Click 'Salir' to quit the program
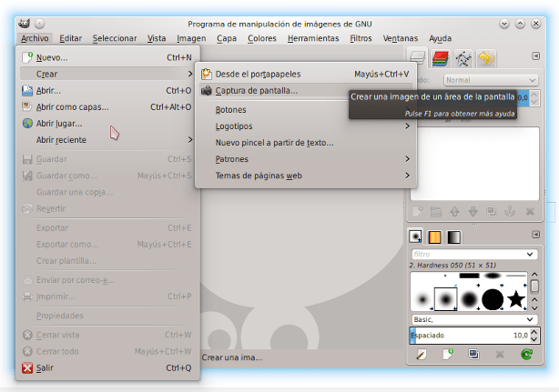This screenshot has width=559, height=392. [47, 368]
